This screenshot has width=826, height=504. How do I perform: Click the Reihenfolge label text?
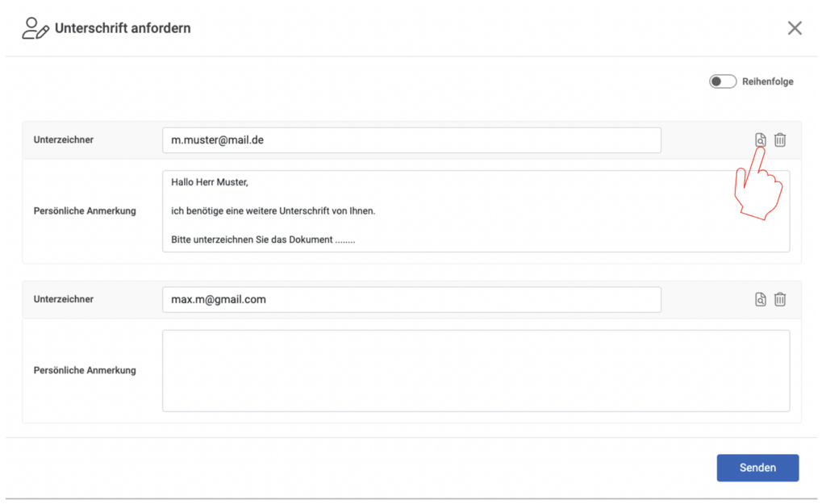coord(768,81)
